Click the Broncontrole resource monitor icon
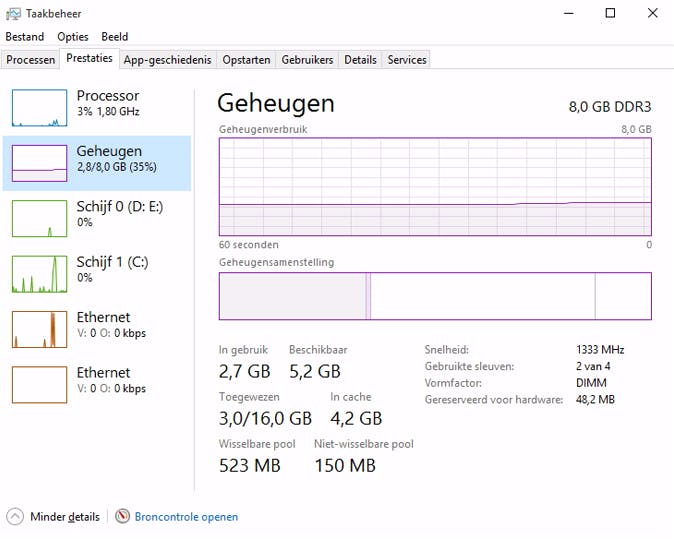The width and height of the screenshot is (674, 539). pos(123,517)
